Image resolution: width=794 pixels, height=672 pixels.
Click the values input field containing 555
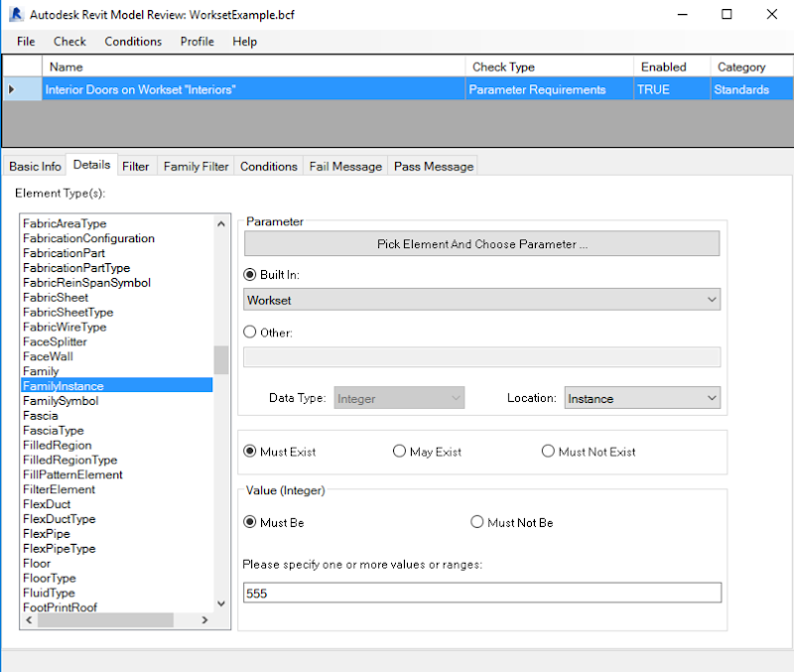coord(482,593)
